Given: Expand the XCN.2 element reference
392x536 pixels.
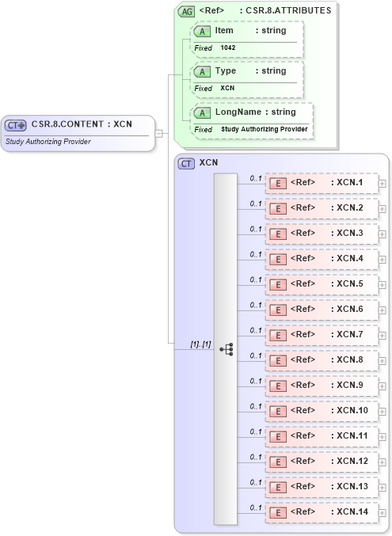Looking at the screenshot, I should tap(382, 209).
